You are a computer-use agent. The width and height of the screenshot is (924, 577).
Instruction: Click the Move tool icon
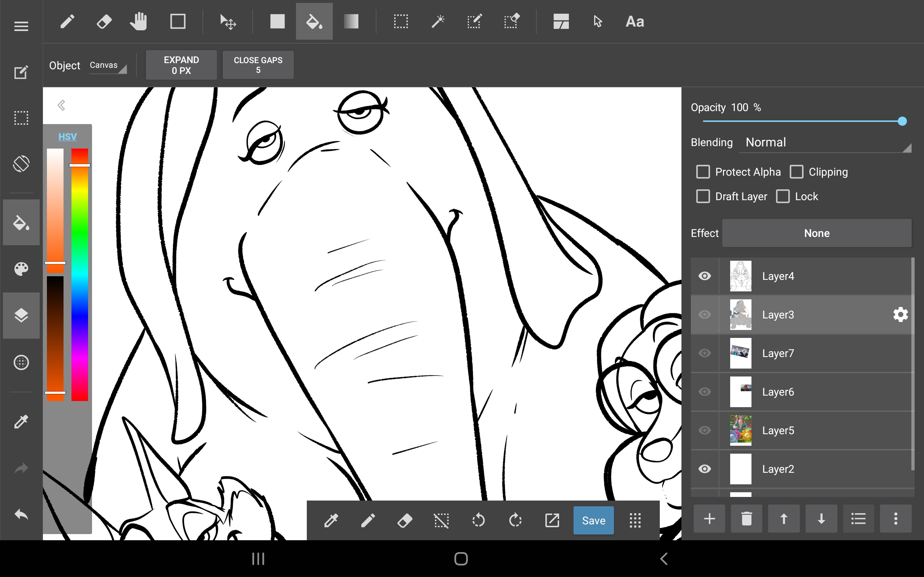[228, 21]
